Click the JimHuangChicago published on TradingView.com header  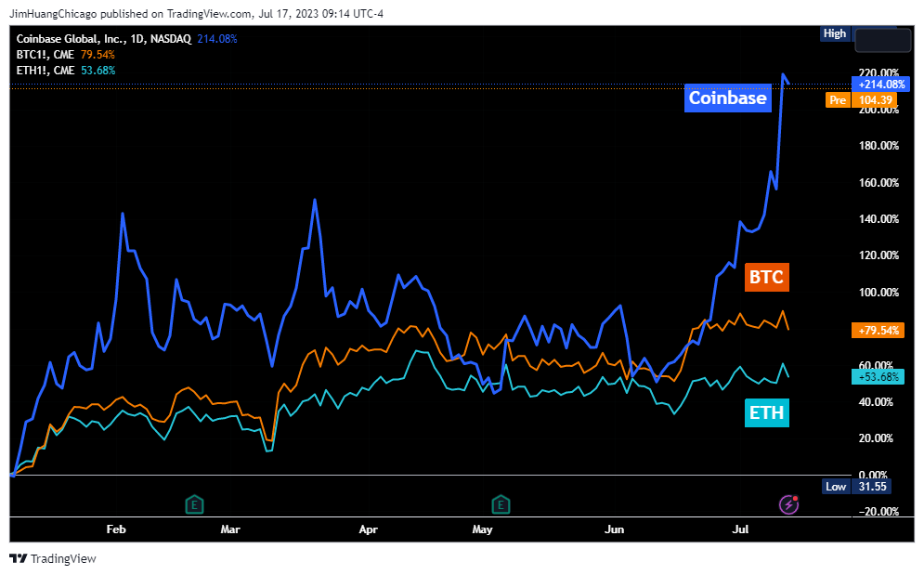click(x=196, y=14)
